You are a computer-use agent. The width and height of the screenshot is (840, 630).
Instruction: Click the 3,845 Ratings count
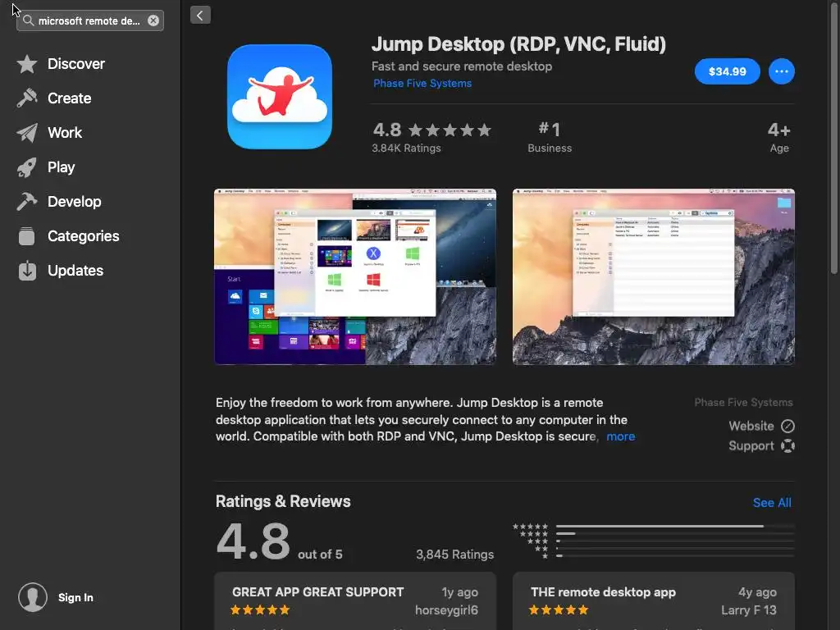[454, 555]
